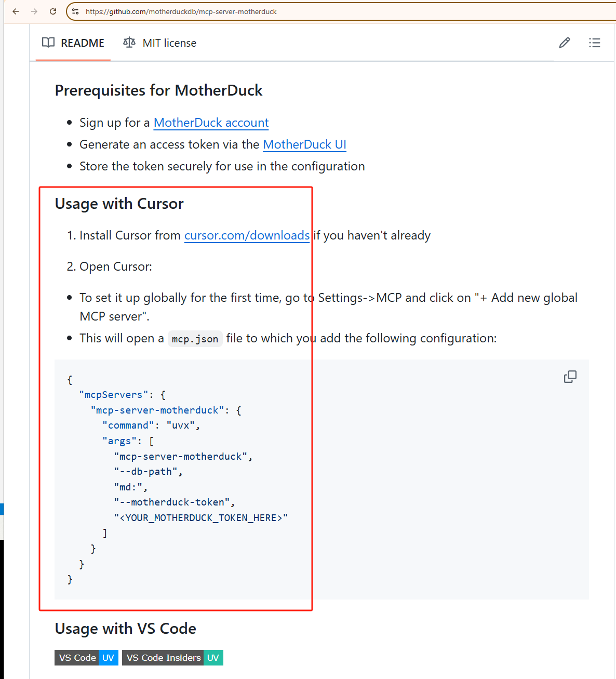The width and height of the screenshot is (616, 679).
Task: Open site information icon in address bar
Action: (x=76, y=11)
